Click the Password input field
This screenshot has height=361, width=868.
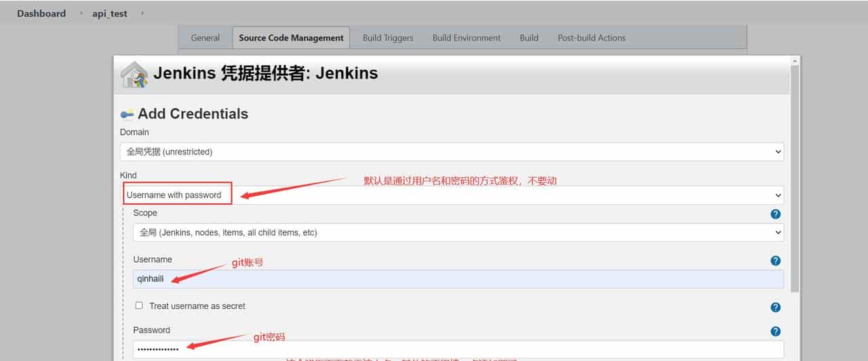coord(458,349)
